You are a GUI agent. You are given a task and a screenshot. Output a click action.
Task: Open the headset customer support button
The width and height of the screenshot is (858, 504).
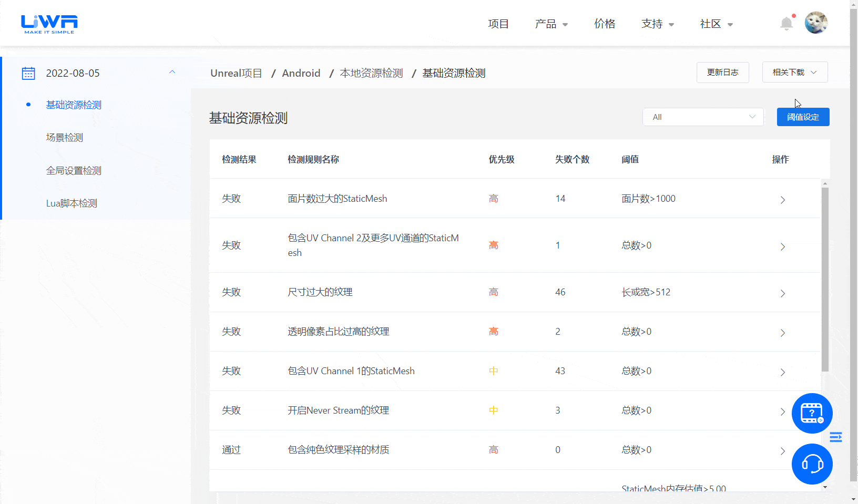point(812,464)
